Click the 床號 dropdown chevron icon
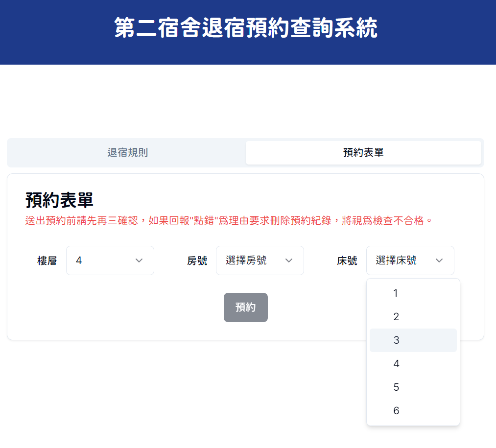 pos(440,260)
